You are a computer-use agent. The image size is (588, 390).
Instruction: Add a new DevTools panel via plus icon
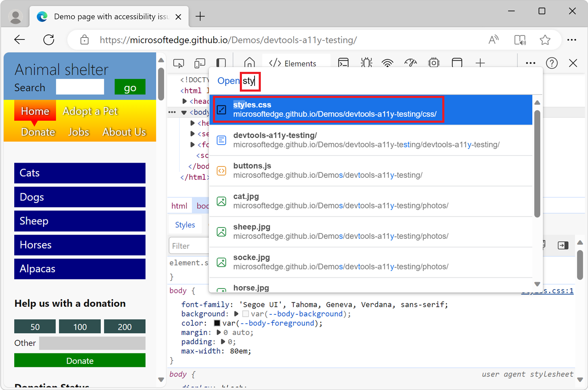click(480, 63)
